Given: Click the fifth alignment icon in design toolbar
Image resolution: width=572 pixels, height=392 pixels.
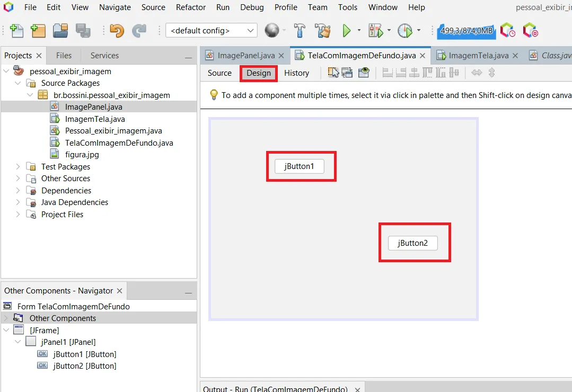Looking at the screenshot, I should [x=441, y=73].
